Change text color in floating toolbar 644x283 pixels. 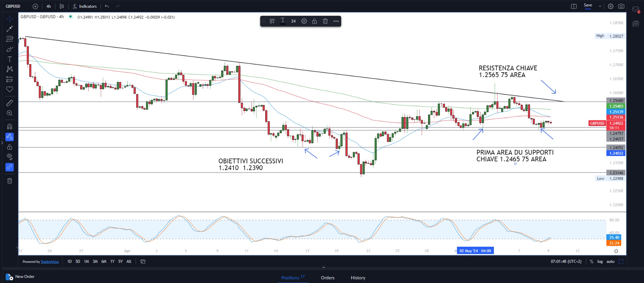point(283,21)
